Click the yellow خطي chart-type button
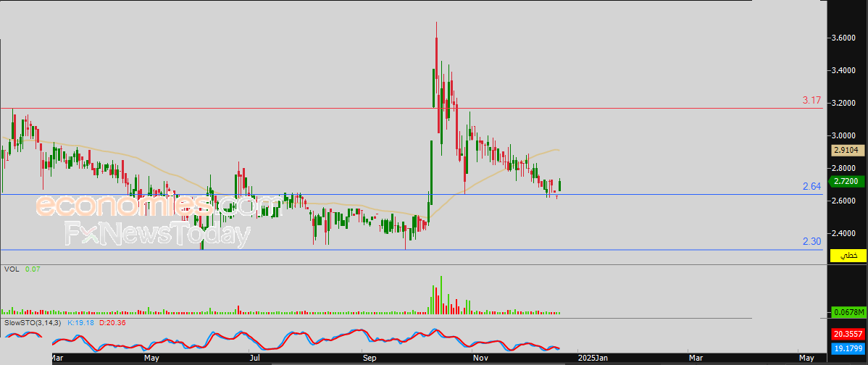Screen dimensions: 868x365 click(x=848, y=256)
